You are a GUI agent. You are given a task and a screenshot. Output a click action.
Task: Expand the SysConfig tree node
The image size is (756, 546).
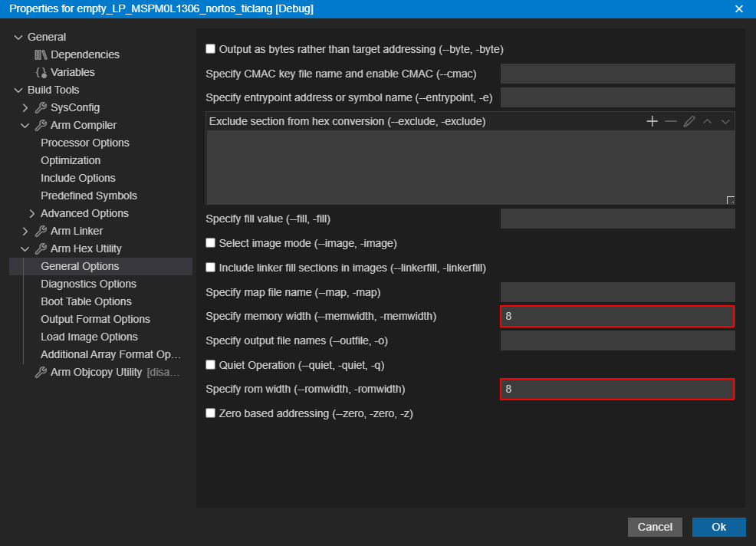tap(25, 107)
